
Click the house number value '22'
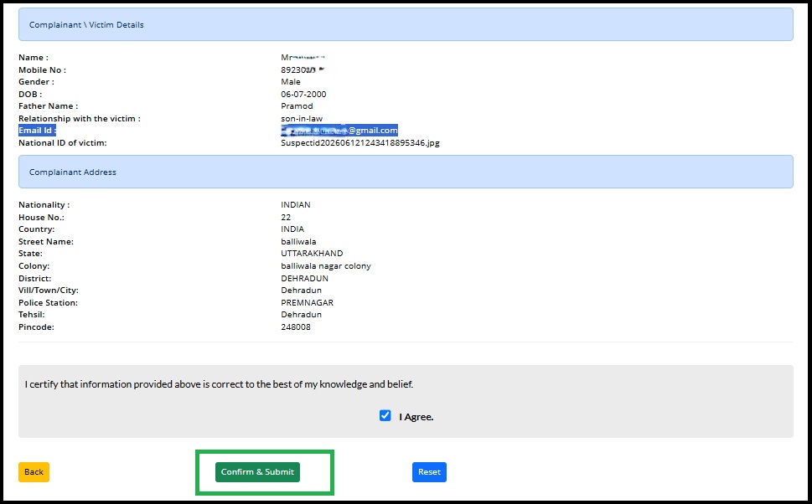point(286,218)
